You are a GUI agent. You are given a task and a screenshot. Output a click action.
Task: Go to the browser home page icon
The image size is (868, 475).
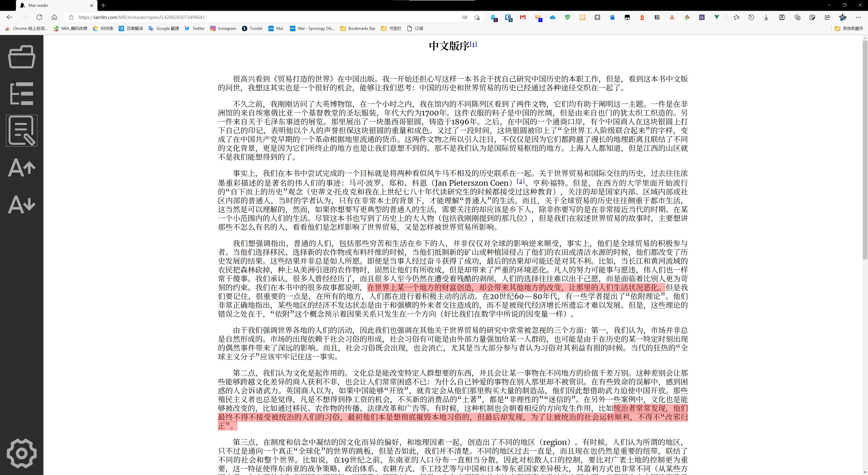pos(54,17)
